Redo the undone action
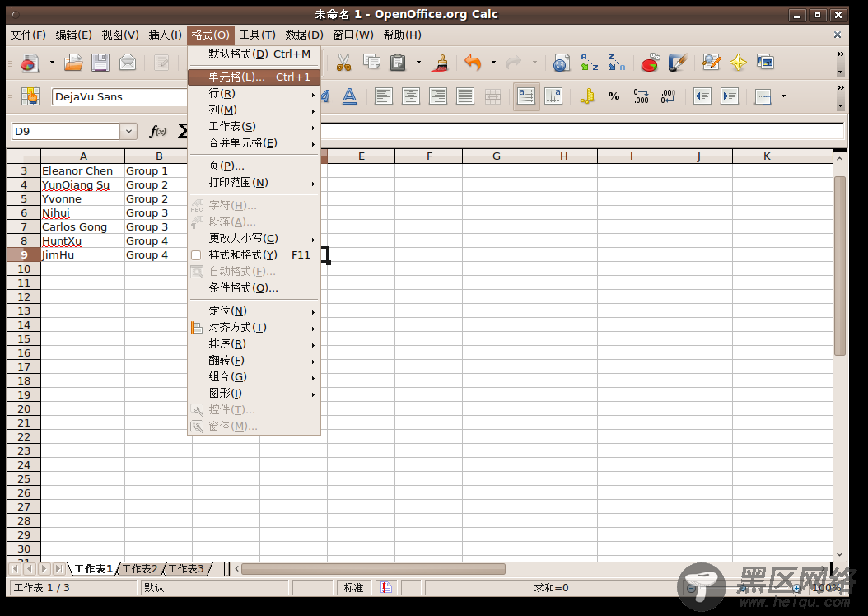 coord(514,63)
